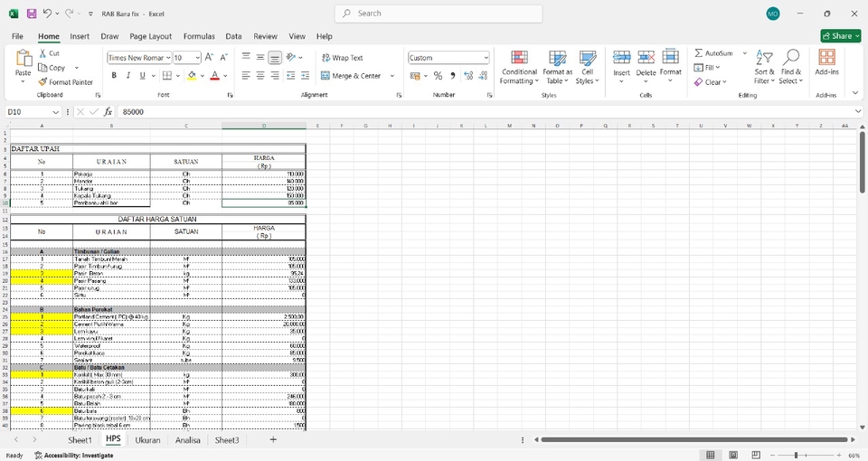Decrease font size with A-down icon

point(223,57)
